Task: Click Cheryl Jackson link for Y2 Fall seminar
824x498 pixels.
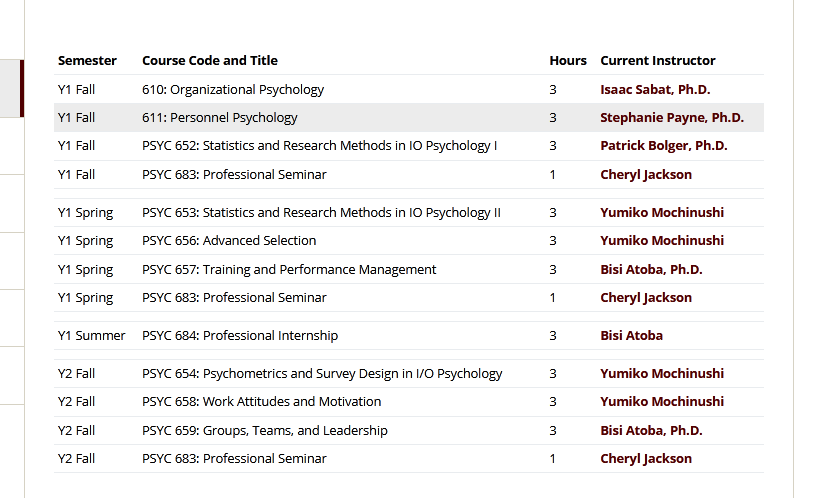Action: coord(646,459)
